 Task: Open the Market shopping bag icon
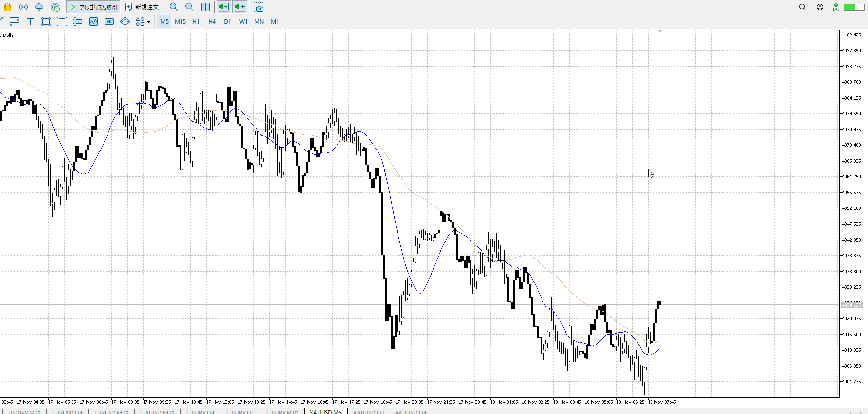[x=7, y=7]
